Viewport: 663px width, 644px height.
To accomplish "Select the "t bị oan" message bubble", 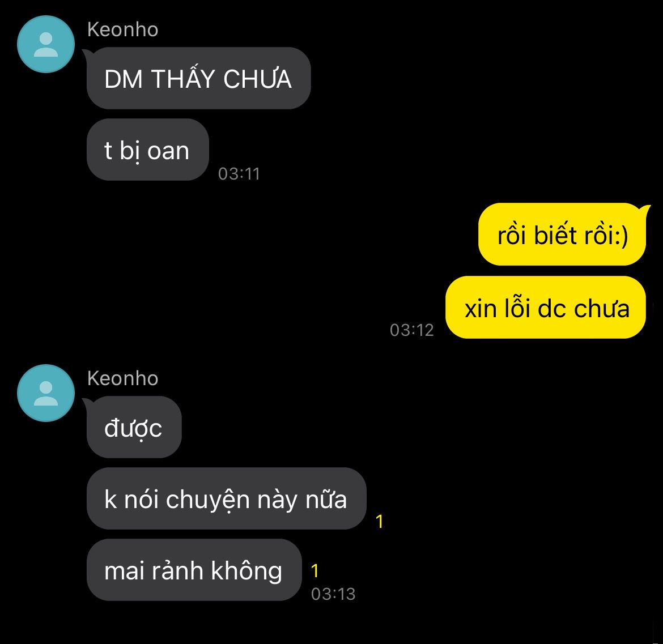I will [147, 150].
